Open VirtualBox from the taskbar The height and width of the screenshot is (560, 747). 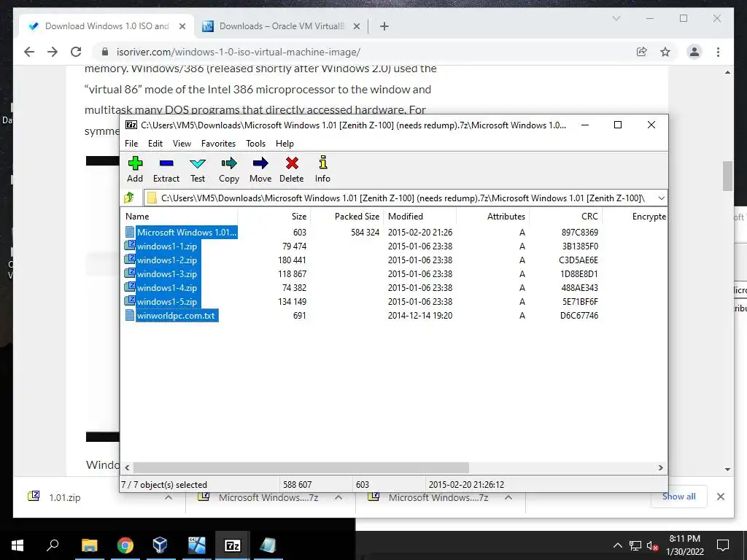160,545
